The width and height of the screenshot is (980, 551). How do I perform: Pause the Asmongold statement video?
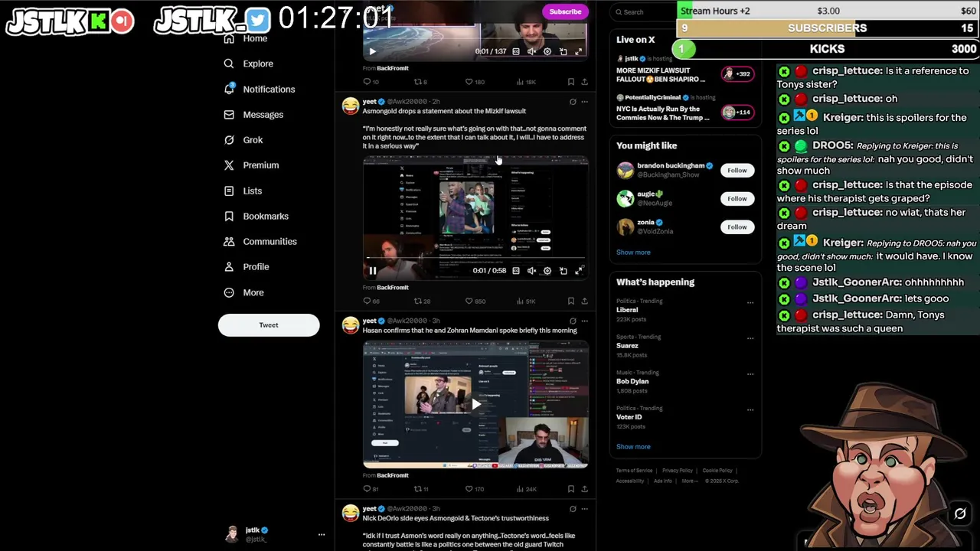tap(373, 271)
